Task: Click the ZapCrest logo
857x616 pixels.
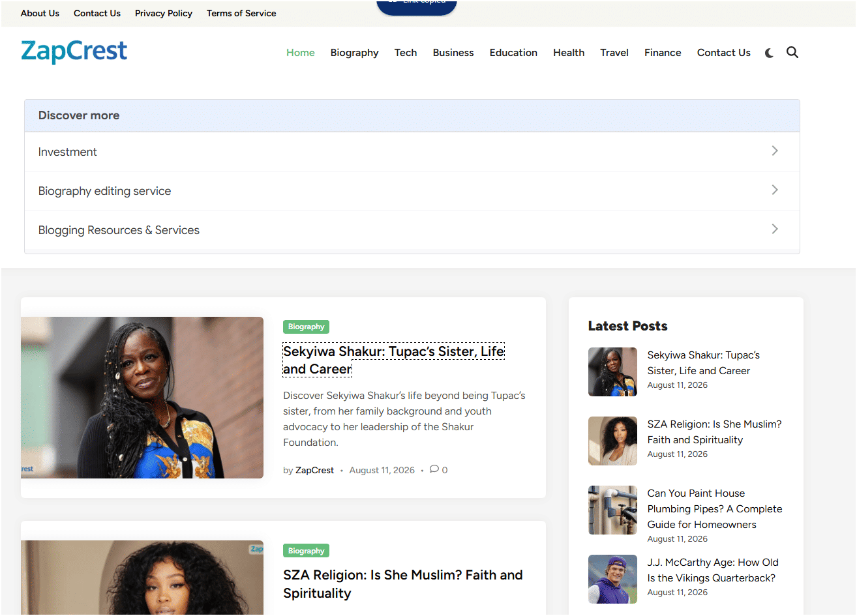Action: 74,51
